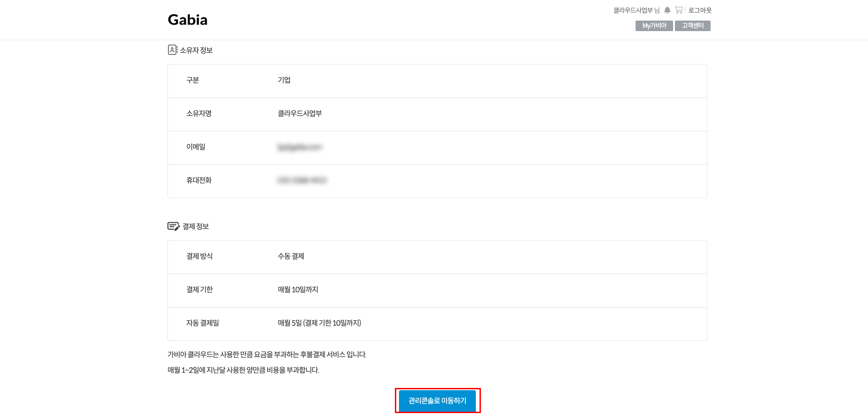
Task: Click 관리콘솔로 이동하기 button
Action: click(x=437, y=401)
